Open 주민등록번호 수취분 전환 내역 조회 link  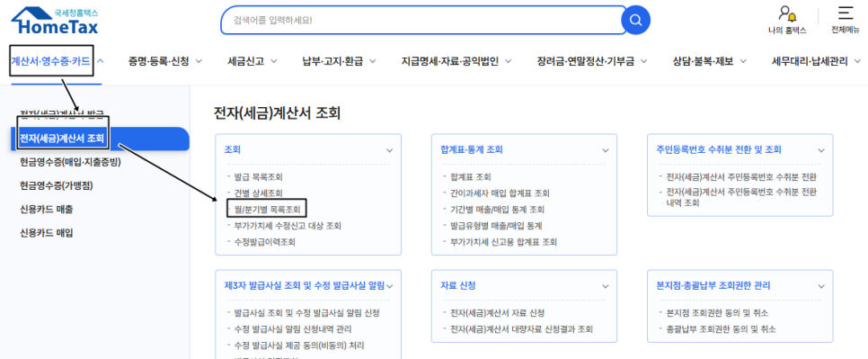pos(742,198)
